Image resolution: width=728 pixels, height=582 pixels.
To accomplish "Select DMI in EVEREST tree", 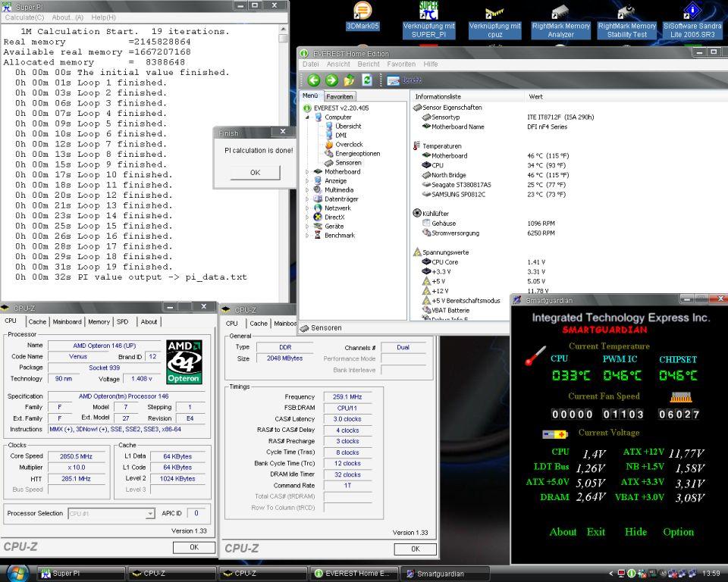I will [336, 135].
